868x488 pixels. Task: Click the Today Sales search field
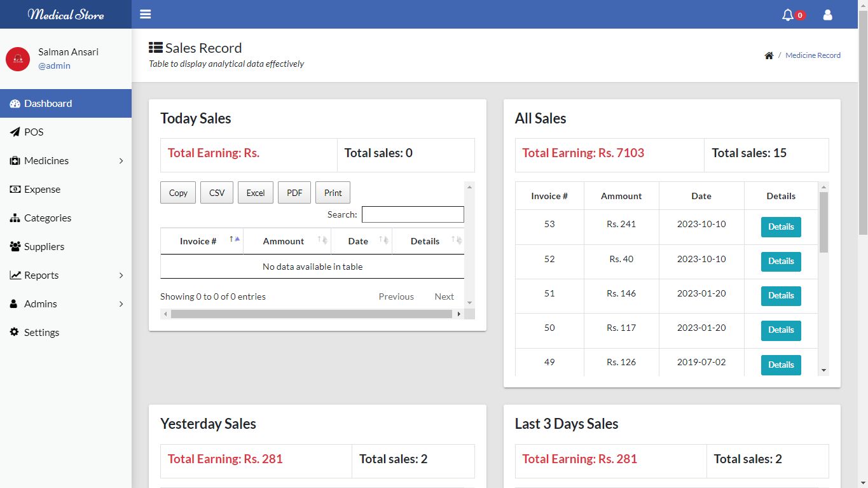coord(413,214)
